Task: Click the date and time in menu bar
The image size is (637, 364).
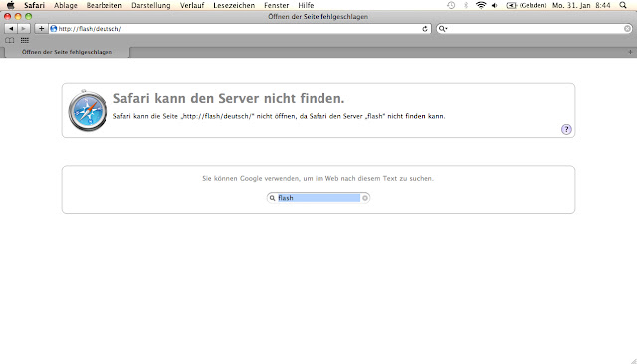Action: (x=581, y=5)
